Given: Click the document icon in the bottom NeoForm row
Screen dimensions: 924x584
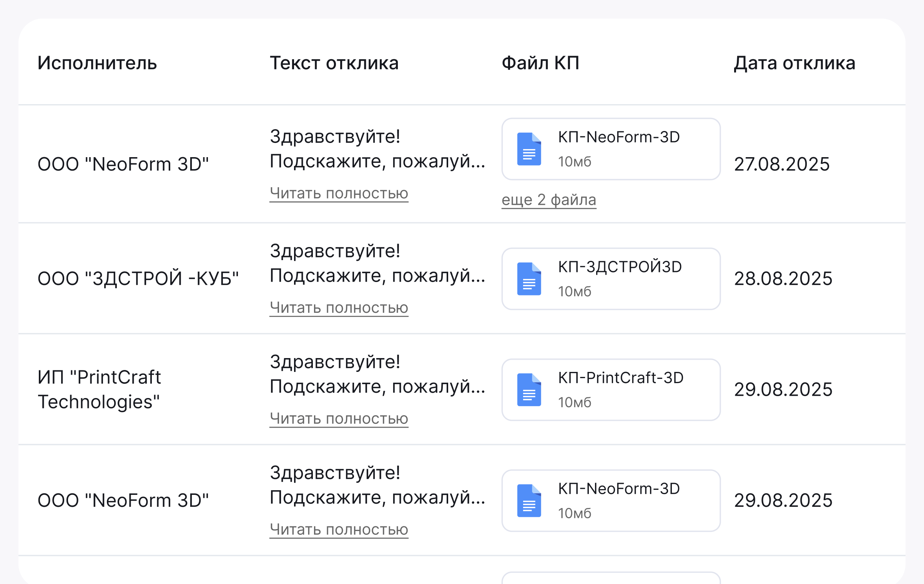Looking at the screenshot, I should coord(529,501).
